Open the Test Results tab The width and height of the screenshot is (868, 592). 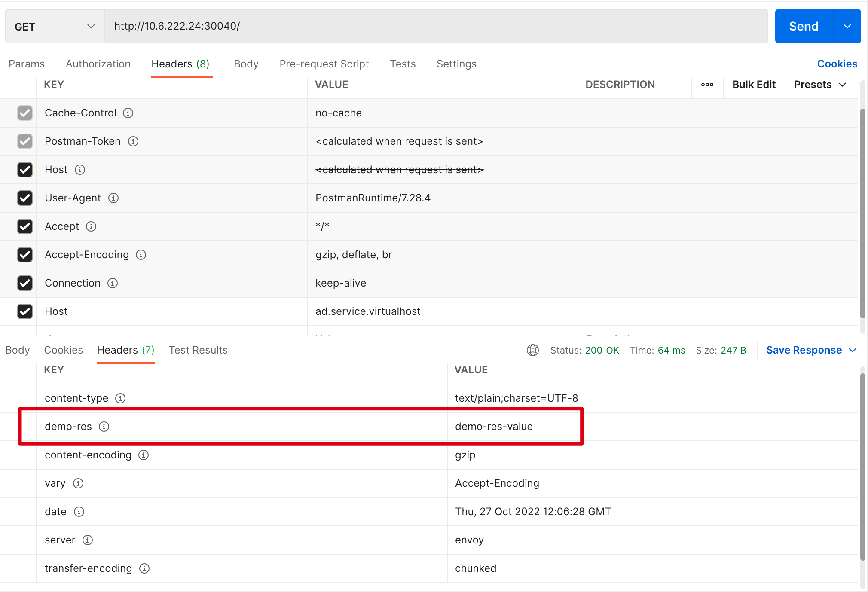(x=198, y=350)
